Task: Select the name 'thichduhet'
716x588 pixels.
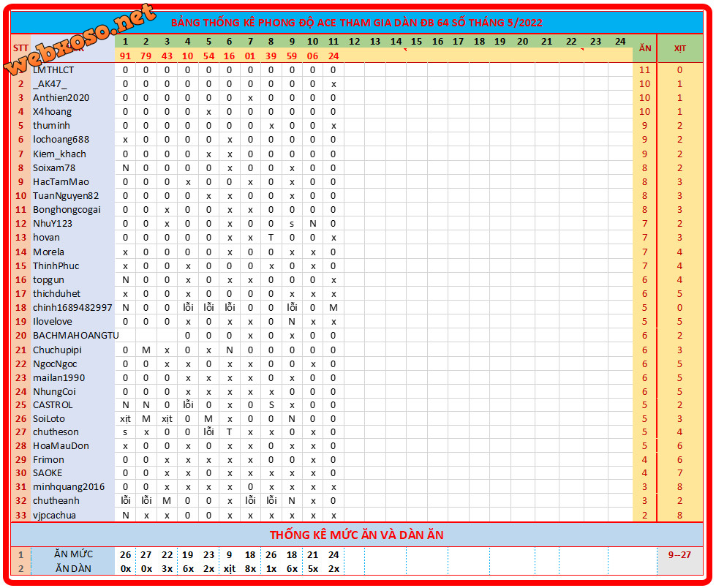Action: pyautogui.click(x=56, y=293)
